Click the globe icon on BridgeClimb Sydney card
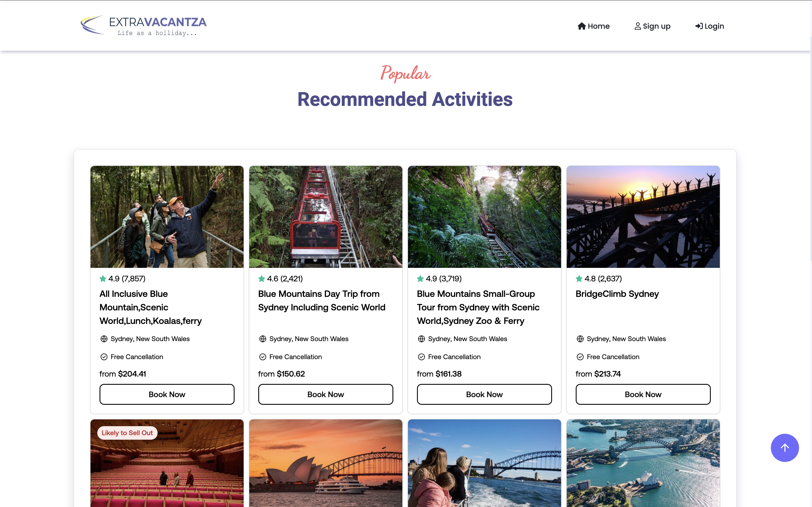Screen dimensions: 812x507 pyautogui.click(x=580, y=339)
